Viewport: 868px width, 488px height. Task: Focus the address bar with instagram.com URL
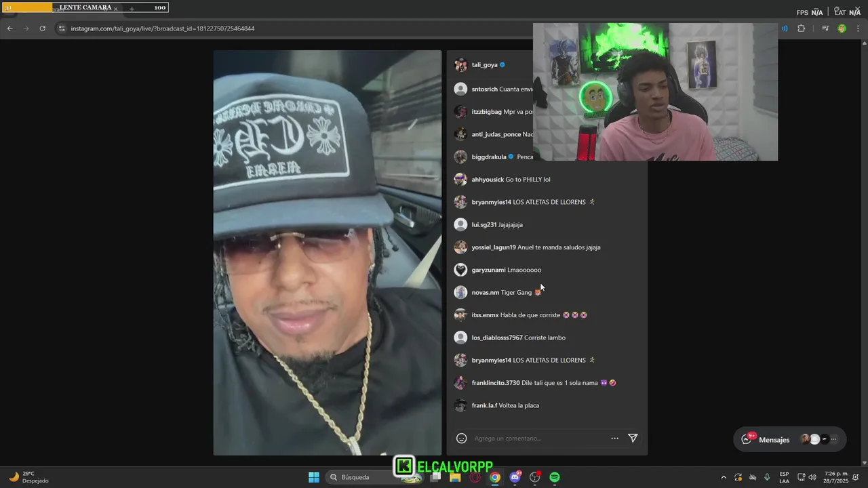pyautogui.click(x=292, y=28)
